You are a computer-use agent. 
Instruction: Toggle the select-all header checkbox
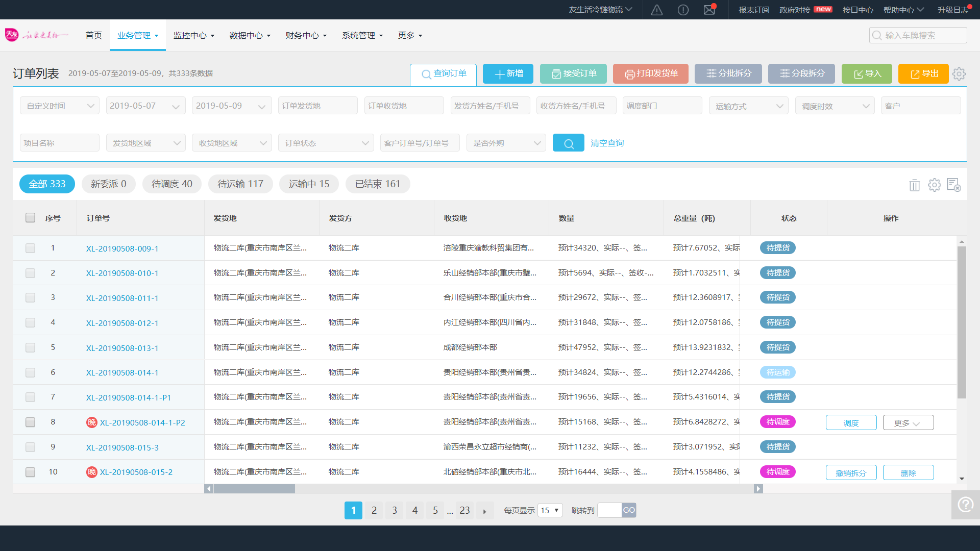pos(30,218)
